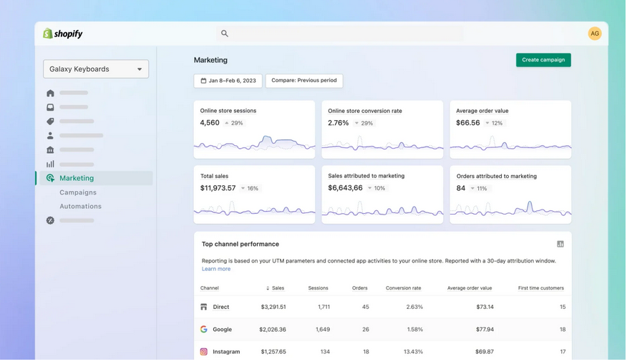Open the Compare: Previous period selector

[304, 81]
